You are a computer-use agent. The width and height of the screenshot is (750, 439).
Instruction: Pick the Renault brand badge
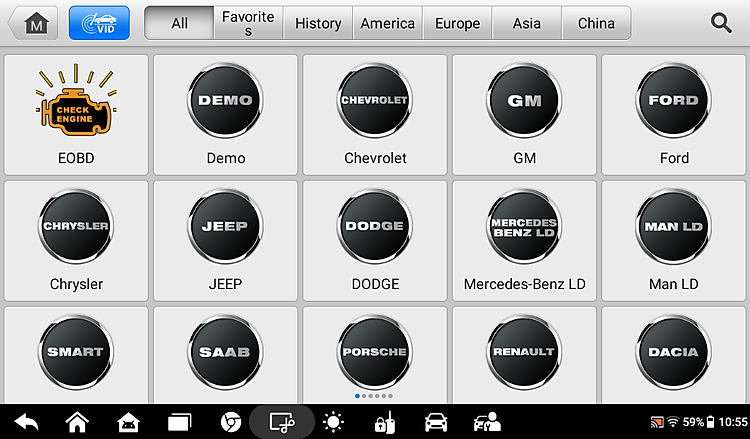pyautogui.click(x=524, y=352)
